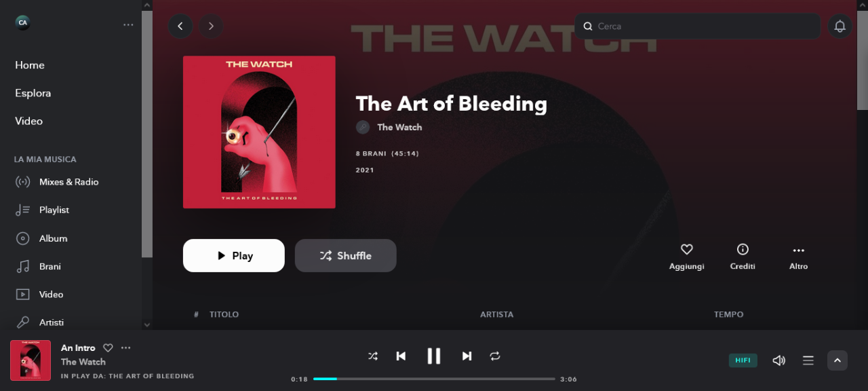Open Esplora in the sidebar
Viewport: 868px width, 391px height.
[x=33, y=93]
